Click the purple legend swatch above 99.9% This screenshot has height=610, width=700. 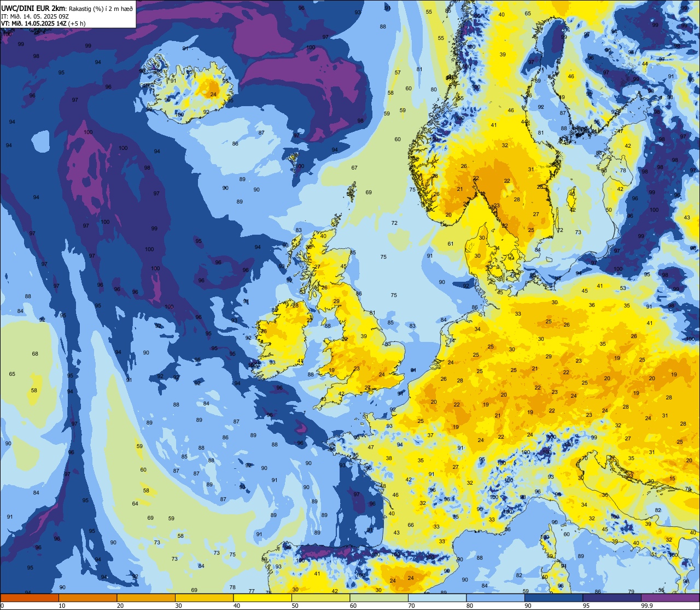point(670,597)
